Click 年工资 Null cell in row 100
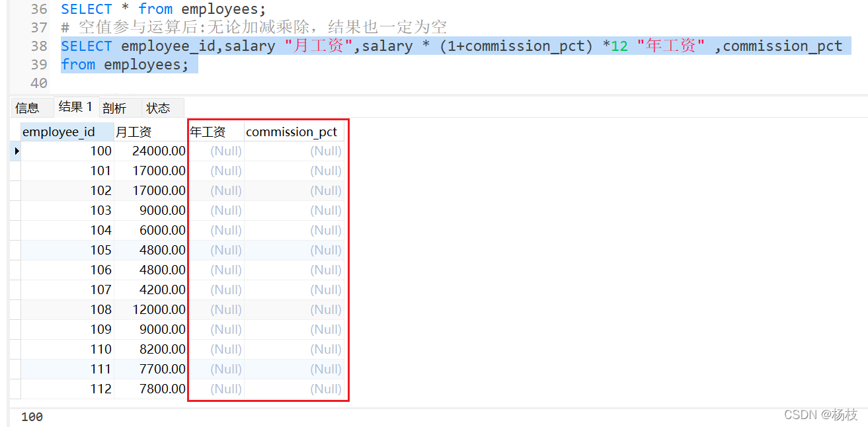Image resolution: width=868 pixels, height=427 pixels. pyautogui.click(x=216, y=151)
